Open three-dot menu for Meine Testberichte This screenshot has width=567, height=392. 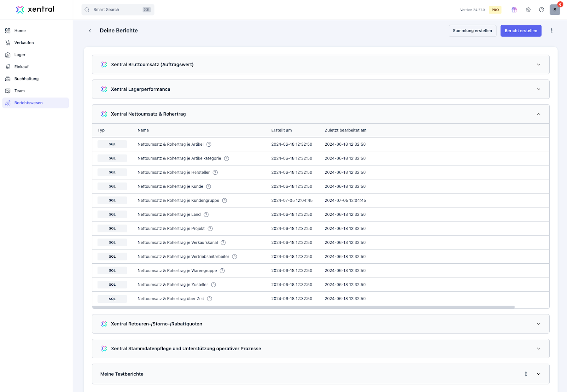pos(526,374)
